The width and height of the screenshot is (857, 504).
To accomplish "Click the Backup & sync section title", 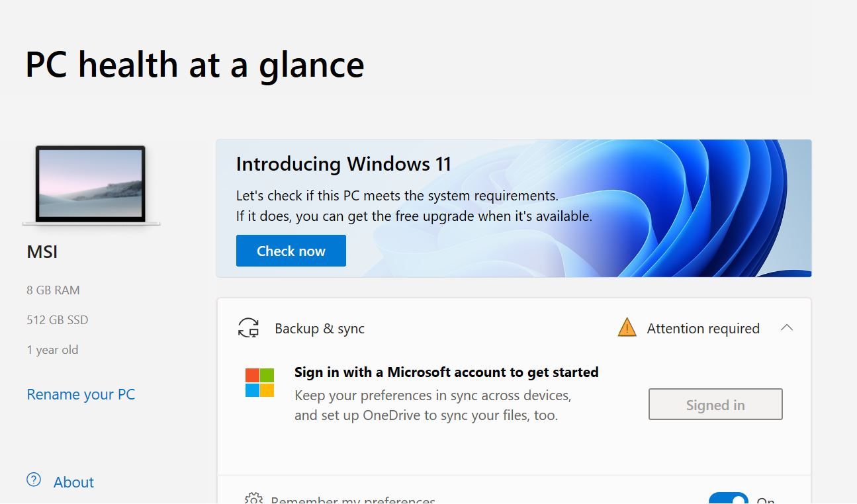I will tap(320, 329).
